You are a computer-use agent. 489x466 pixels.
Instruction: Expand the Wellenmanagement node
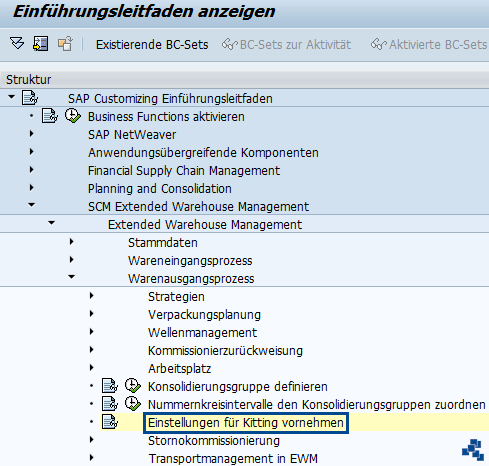click(91, 332)
